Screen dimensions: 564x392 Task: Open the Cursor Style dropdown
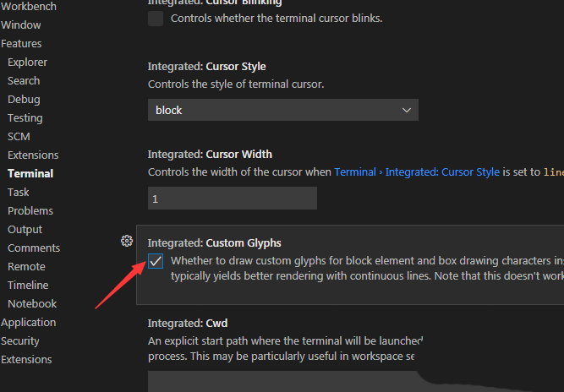[282, 110]
